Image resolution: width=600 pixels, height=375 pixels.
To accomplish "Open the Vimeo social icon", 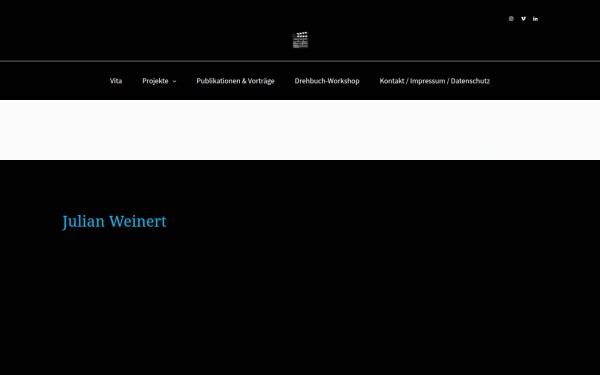I will (x=523, y=19).
